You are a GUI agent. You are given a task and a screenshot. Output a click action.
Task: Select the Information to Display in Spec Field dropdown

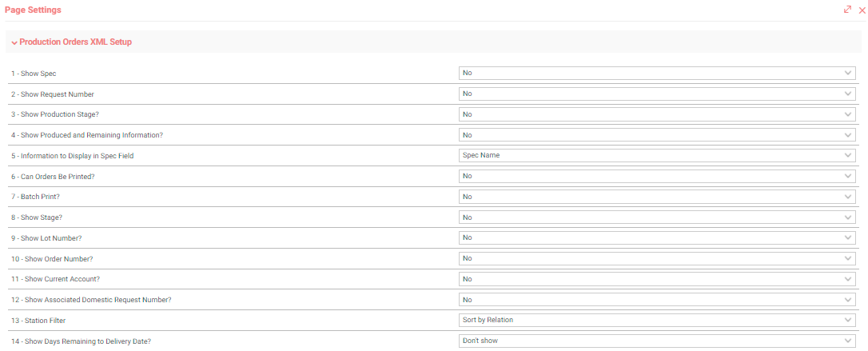pos(657,156)
